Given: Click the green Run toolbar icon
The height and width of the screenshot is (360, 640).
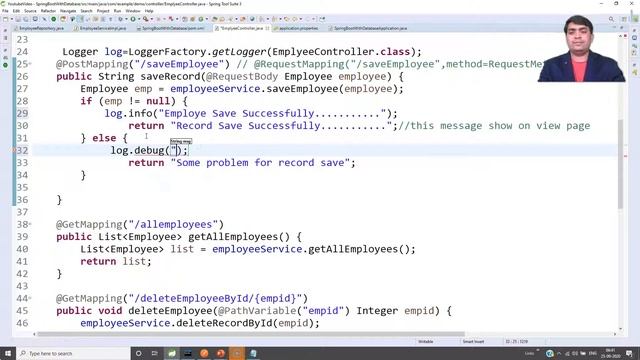Looking at the screenshot, I should click(133, 19).
